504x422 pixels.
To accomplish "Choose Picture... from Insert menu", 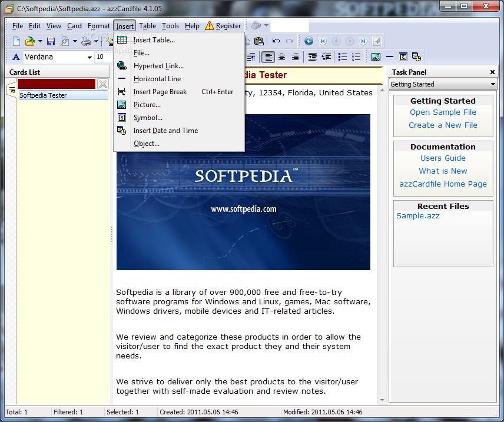I will [179, 105].
